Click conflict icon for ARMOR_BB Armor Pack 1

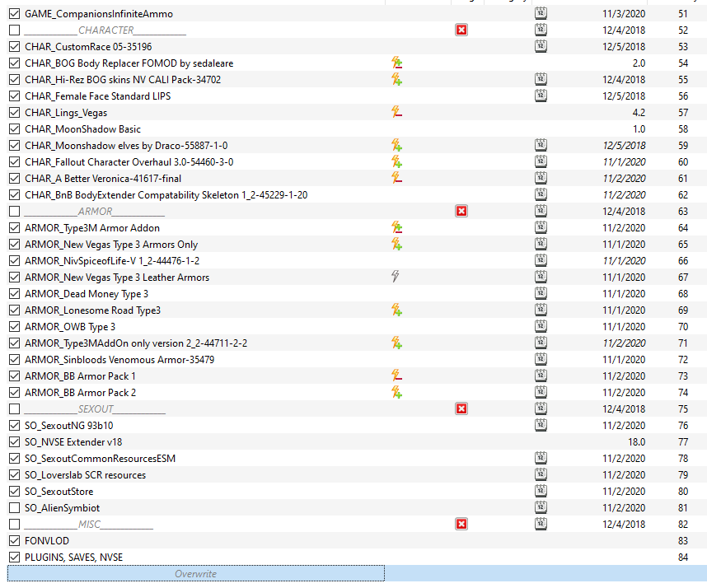[x=396, y=376]
